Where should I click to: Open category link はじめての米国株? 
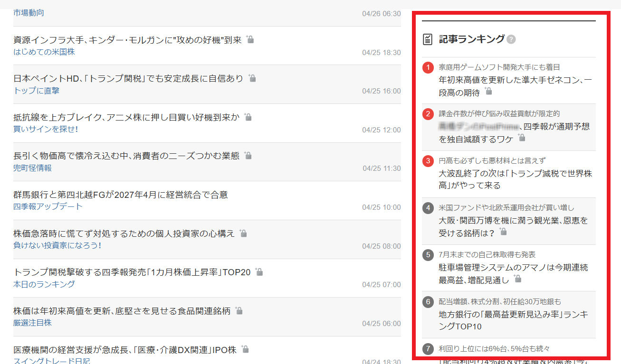pyautogui.click(x=44, y=52)
